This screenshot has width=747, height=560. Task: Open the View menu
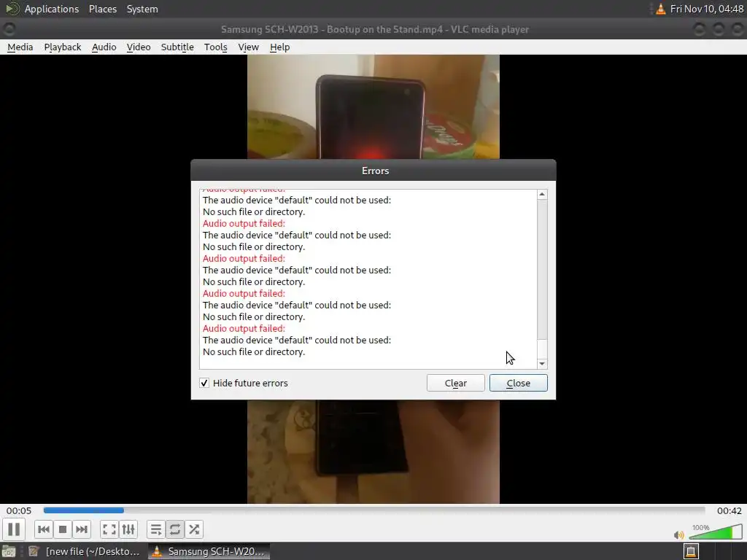248,47
